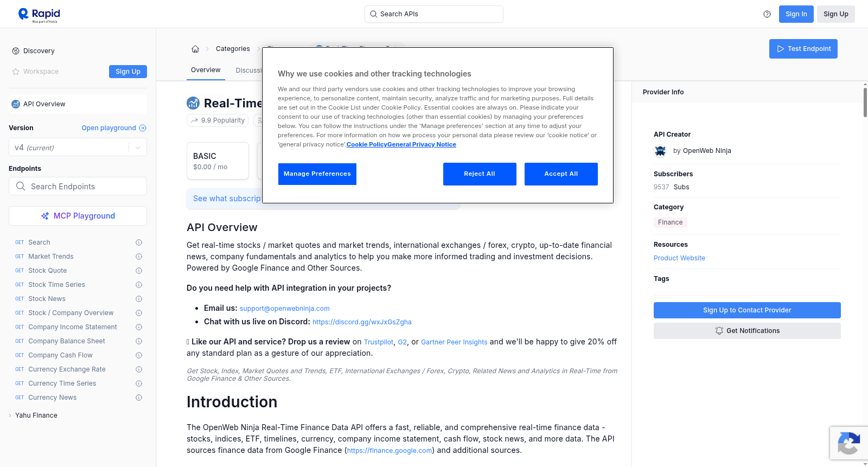Focus the Search APIs field
This screenshot has height=467, width=868.
pyautogui.click(x=434, y=14)
